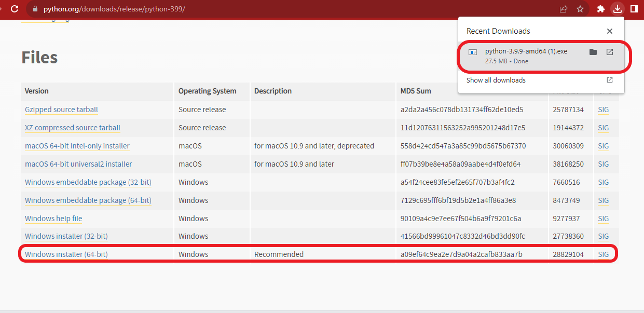644x313 pixels.
Task: Open SIG link for Gzipped source tarball
Action: point(603,110)
